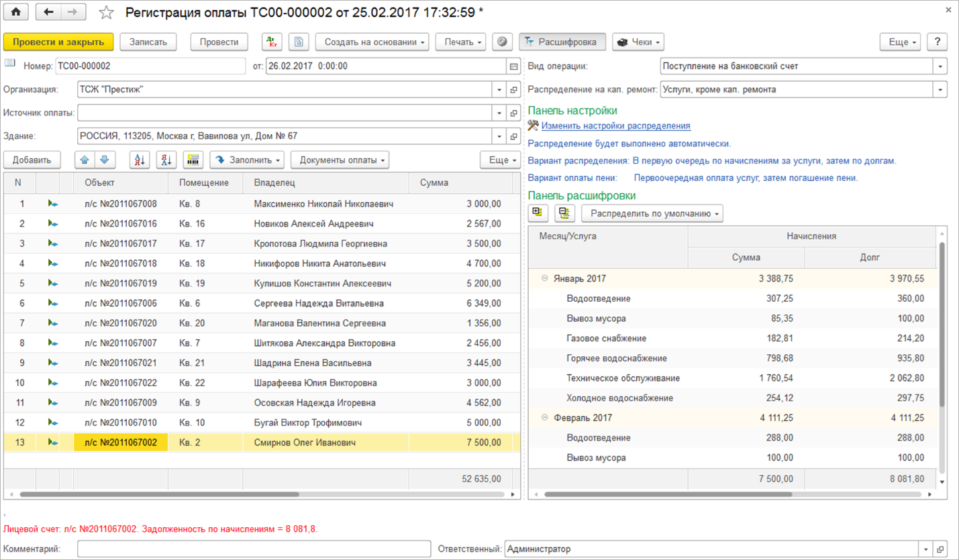Move row down with blue down arrow
Screen dimensions: 959x560
pyautogui.click(x=104, y=160)
